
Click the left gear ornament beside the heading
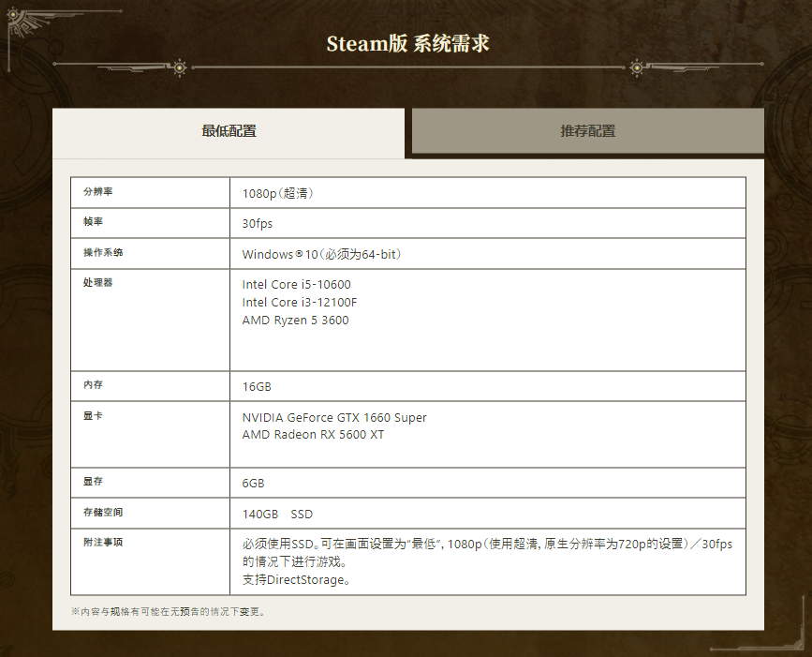180,66
